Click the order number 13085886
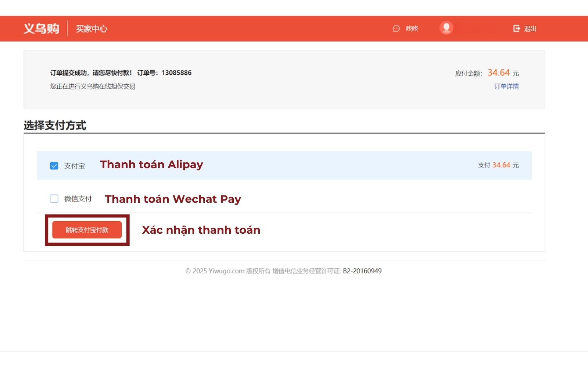 click(176, 72)
